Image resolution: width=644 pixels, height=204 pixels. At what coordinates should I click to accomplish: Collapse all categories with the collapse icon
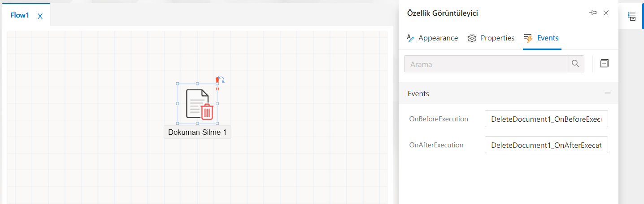tap(604, 64)
